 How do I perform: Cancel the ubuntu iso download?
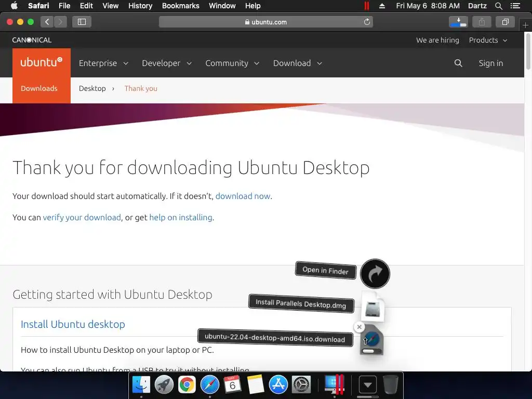tap(360, 327)
